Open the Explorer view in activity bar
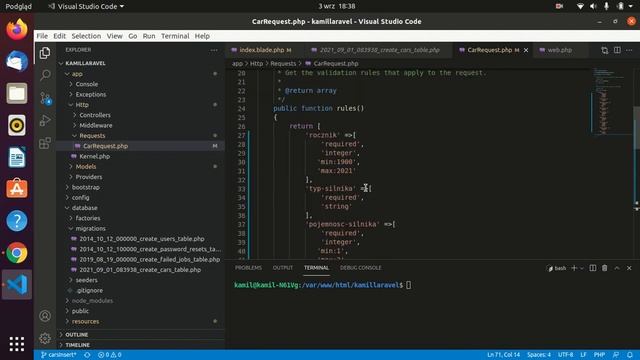640x360 pixels. [45, 53]
